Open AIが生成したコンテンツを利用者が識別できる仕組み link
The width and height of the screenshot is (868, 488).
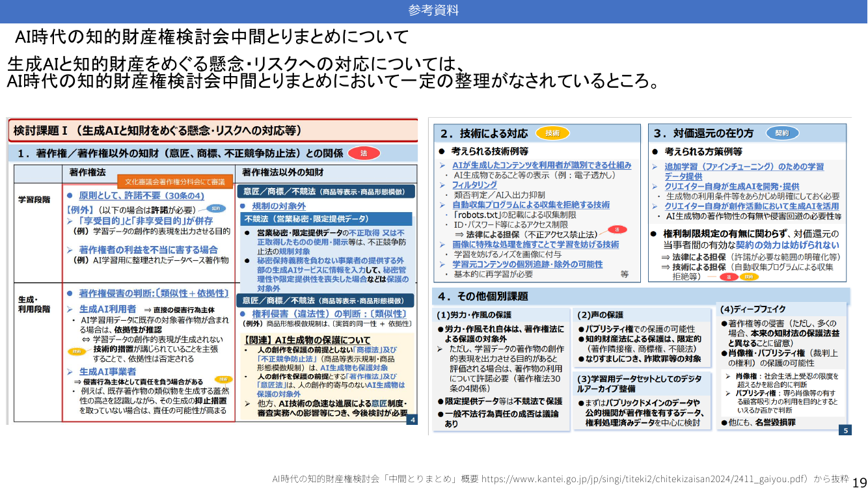[x=541, y=165]
